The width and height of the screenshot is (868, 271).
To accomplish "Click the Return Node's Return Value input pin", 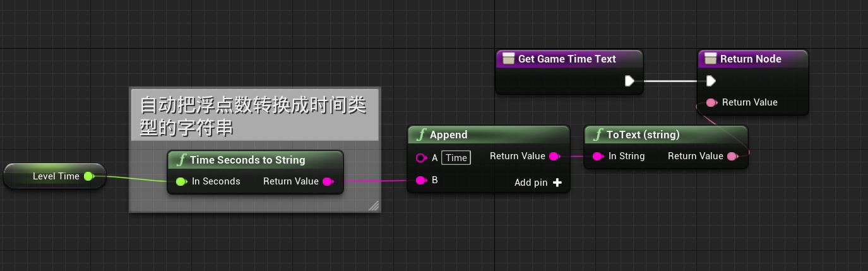I will pos(711,102).
